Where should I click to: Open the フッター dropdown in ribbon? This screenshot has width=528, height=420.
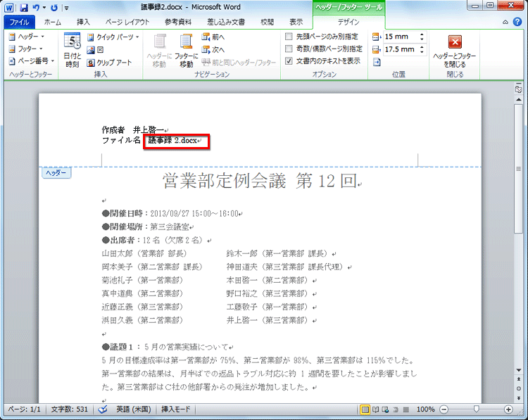[26, 49]
